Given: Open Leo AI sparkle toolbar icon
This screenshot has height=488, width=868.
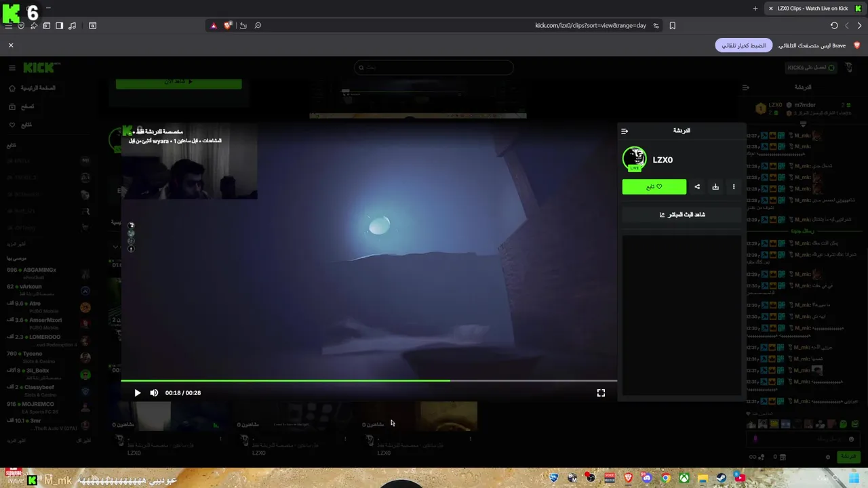Looking at the screenshot, I should click(x=34, y=26).
